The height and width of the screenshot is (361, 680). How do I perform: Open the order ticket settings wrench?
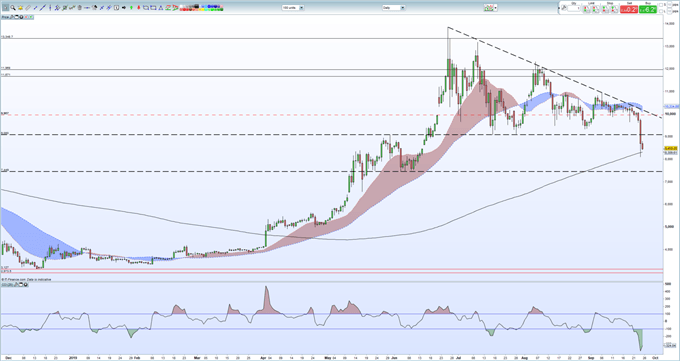click(x=563, y=8)
